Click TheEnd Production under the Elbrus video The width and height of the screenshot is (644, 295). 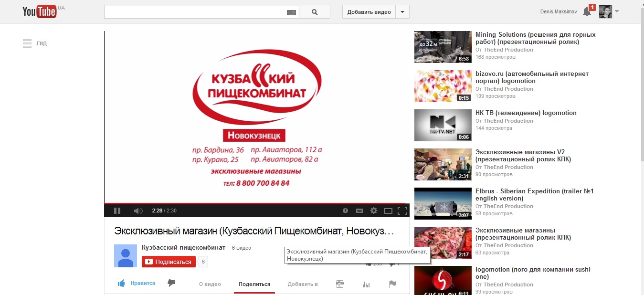click(508, 206)
